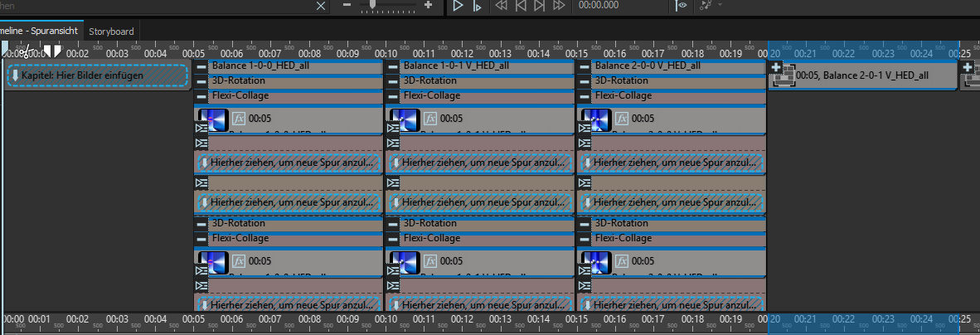
Task: Click the top fx icon in Balance 1-0-1 V_HED_all
Action: coord(430,118)
